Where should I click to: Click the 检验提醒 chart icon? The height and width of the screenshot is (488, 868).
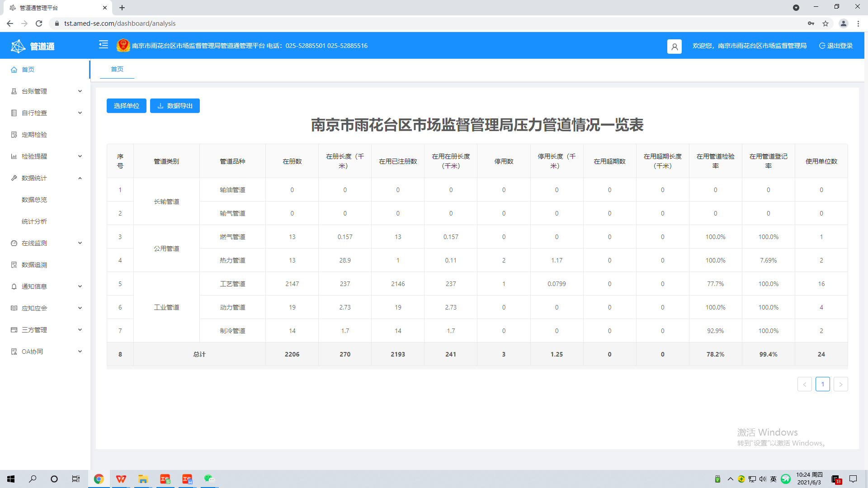[14, 156]
